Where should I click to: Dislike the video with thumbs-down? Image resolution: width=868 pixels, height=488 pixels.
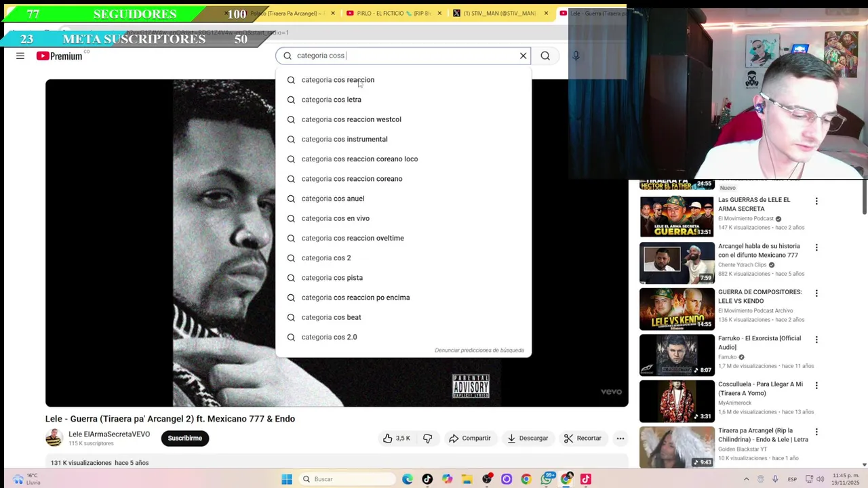(x=427, y=438)
